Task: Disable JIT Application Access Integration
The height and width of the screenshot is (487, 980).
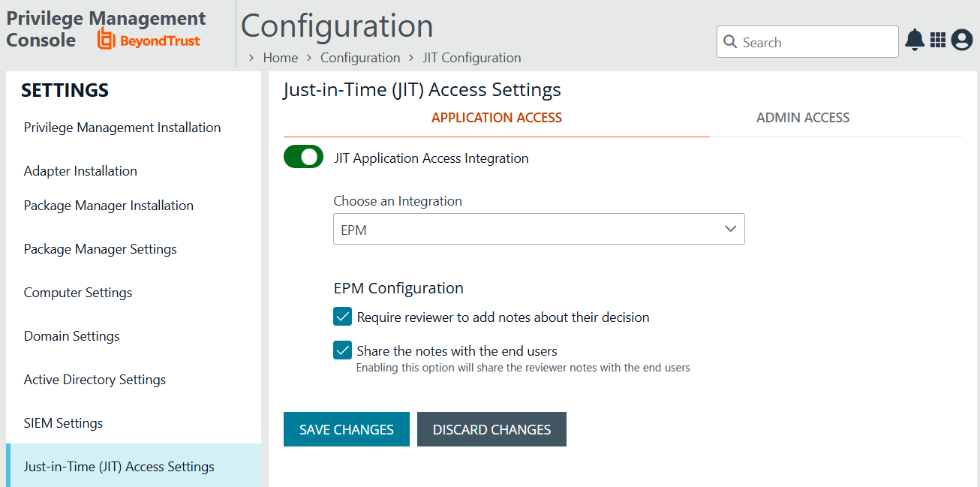Action: (x=303, y=157)
